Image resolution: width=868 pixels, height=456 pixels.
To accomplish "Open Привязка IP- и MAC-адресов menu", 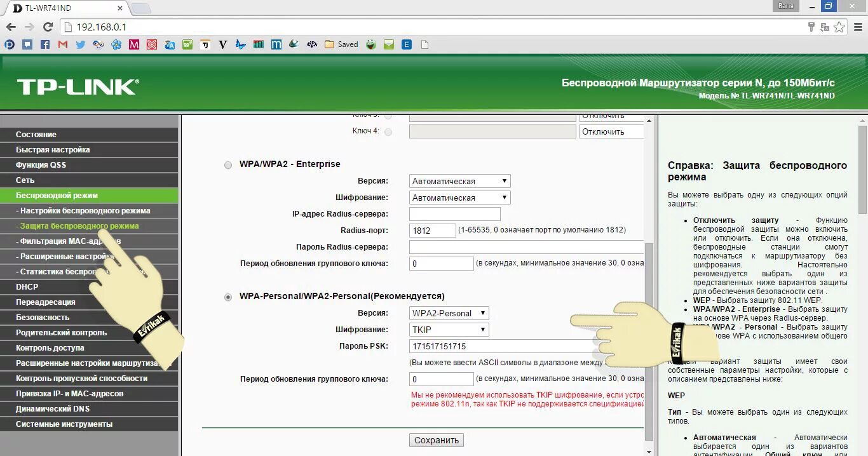I will [89, 394].
